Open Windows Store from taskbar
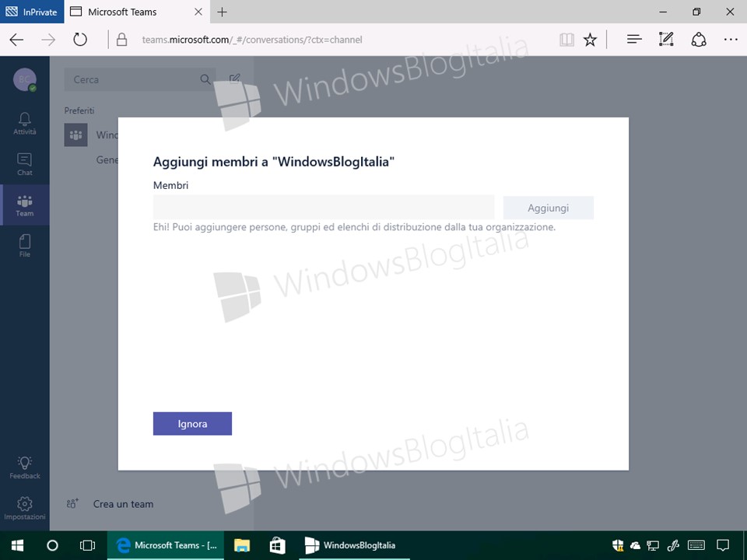The height and width of the screenshot is (560, 747). 277,545
